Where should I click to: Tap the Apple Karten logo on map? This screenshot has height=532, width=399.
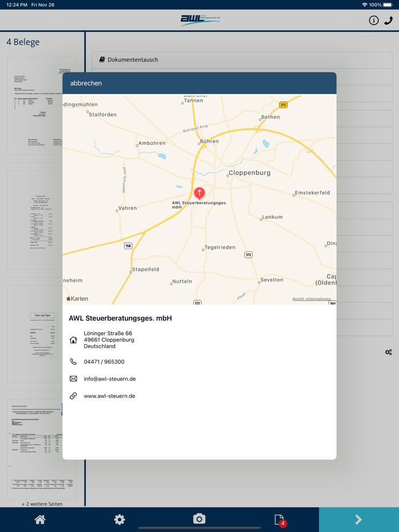click(x=78, y=298)
